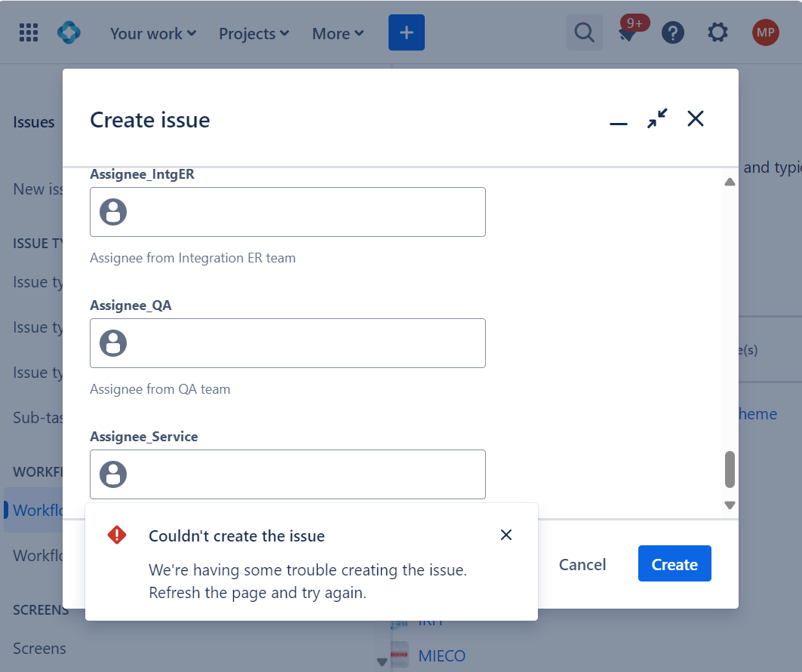The height and width of the screenshot is (672, 802).
Task: Click user avatar in Assignee_QA field
Action: tap(113, 343)
